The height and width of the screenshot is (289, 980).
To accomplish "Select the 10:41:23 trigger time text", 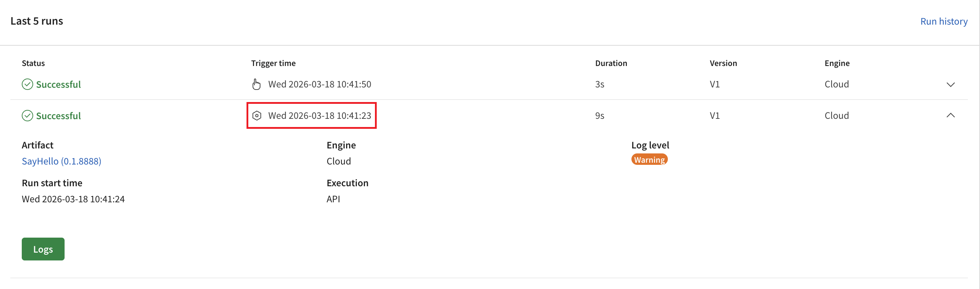I will [320, 116].
